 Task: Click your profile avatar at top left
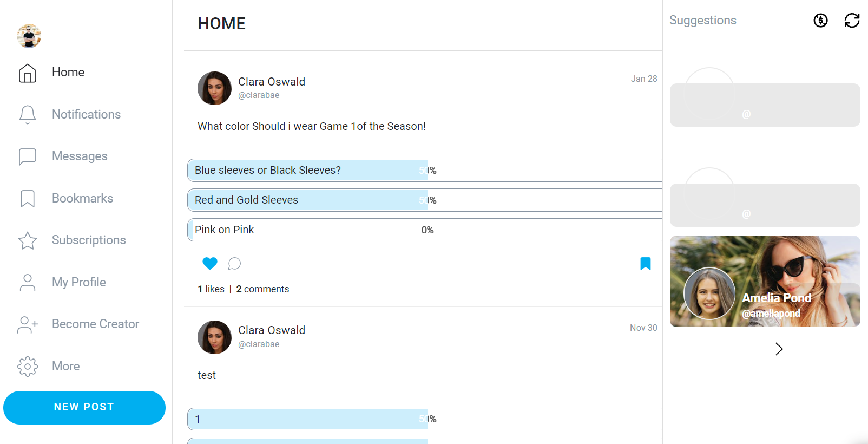click(x=29, y=36)
